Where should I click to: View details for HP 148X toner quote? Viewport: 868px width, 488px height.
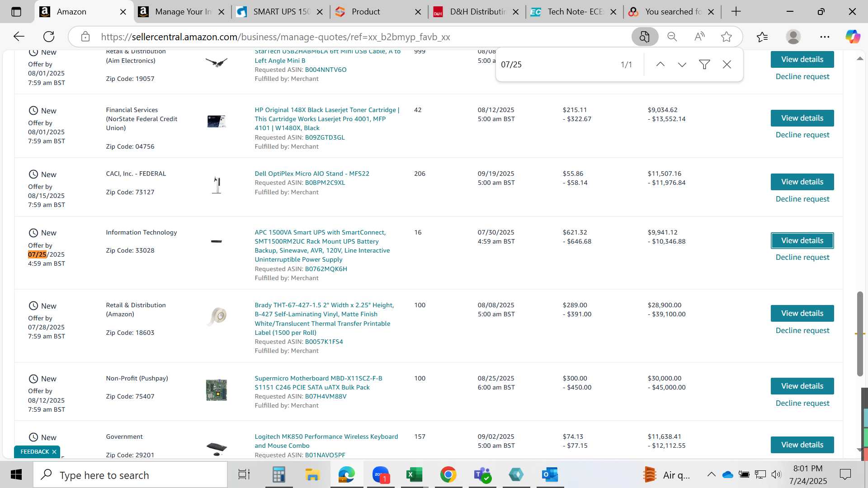(802, 118)
